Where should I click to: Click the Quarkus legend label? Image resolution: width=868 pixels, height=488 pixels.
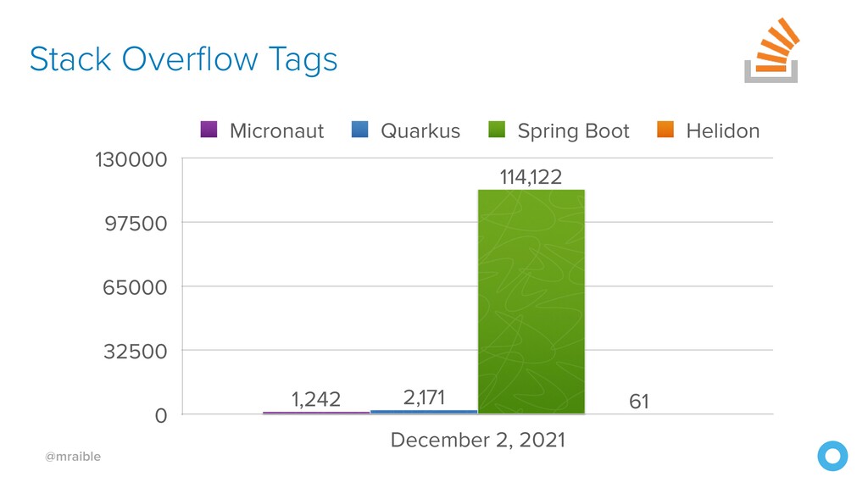click(x=420, y=131)
